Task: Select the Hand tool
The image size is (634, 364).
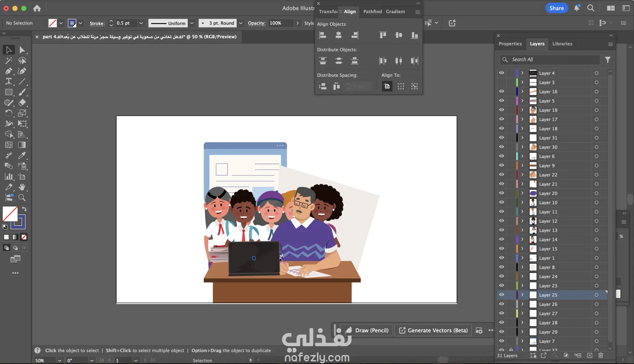Action: pyautogui.click(x=22, y=187)
